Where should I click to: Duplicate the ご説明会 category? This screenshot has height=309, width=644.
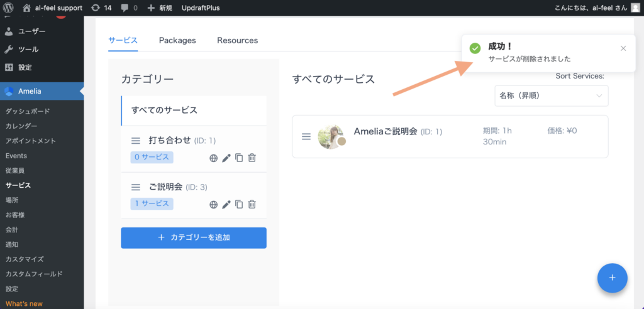239,204
